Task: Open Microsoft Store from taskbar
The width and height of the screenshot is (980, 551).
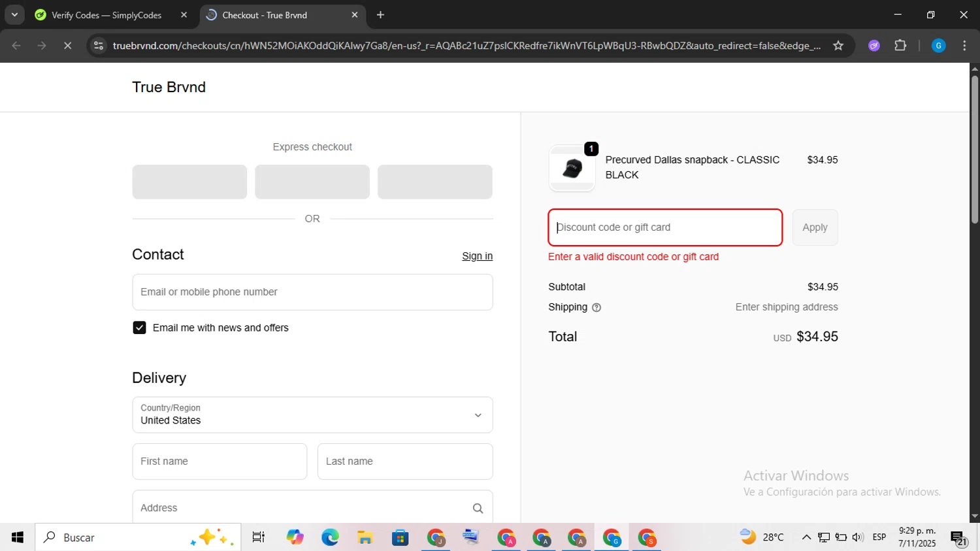Action: [x=400, y=537]
